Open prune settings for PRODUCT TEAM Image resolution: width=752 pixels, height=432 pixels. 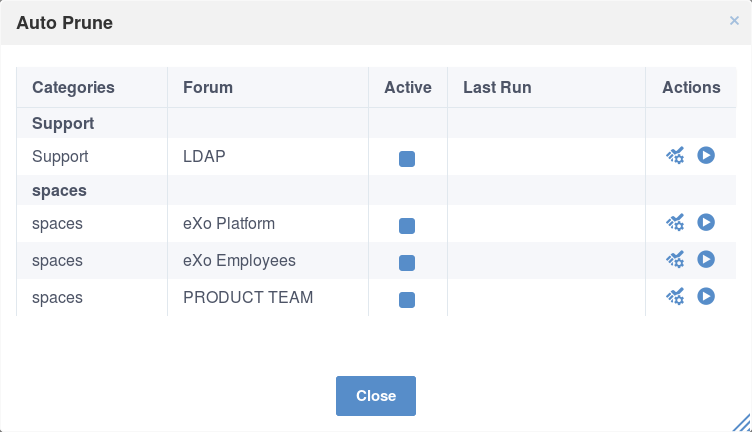[675, 296]
